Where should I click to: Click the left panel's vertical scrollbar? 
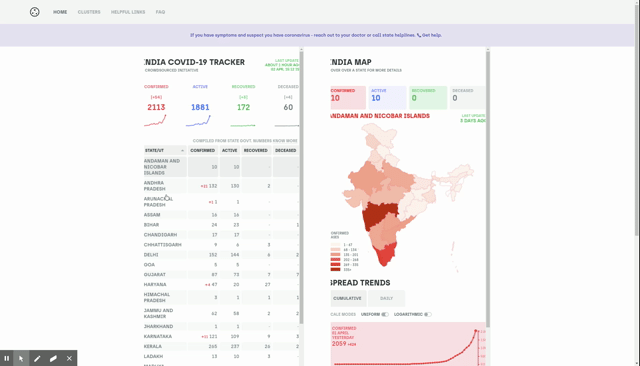[302, 188]
